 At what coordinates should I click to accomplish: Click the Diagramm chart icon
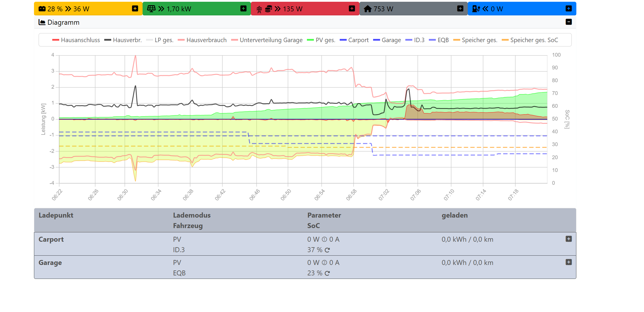point(42,22)
